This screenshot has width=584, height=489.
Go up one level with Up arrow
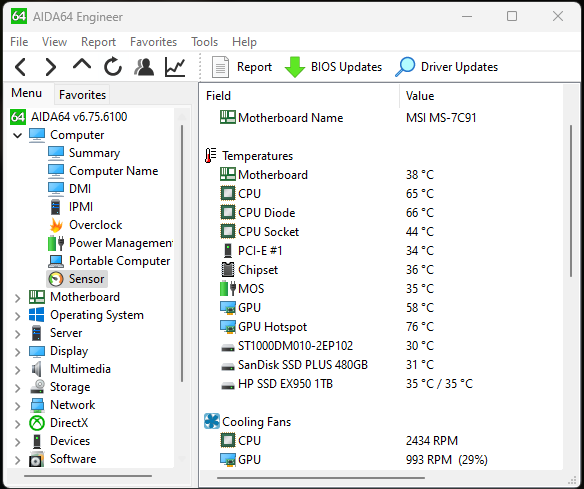coord(82,65)
